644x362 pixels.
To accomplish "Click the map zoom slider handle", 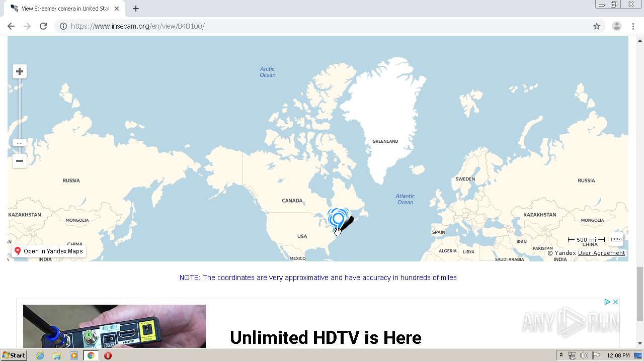I will 20,143.
